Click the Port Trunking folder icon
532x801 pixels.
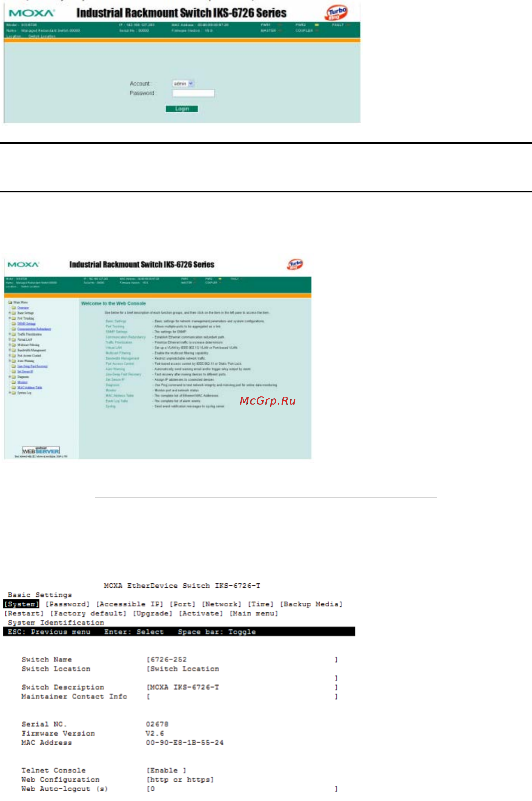pyautogui.click(x=14, y=319)
